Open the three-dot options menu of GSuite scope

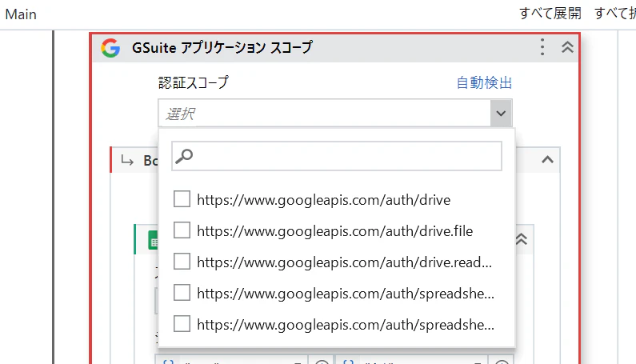click(542, 47)
